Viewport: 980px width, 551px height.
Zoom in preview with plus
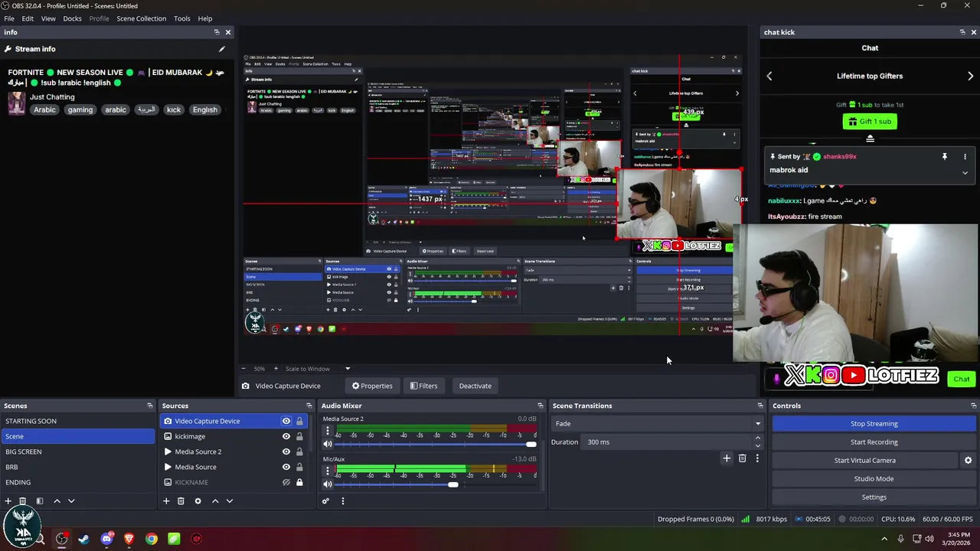pyautogui.click(x=276, y=369)
